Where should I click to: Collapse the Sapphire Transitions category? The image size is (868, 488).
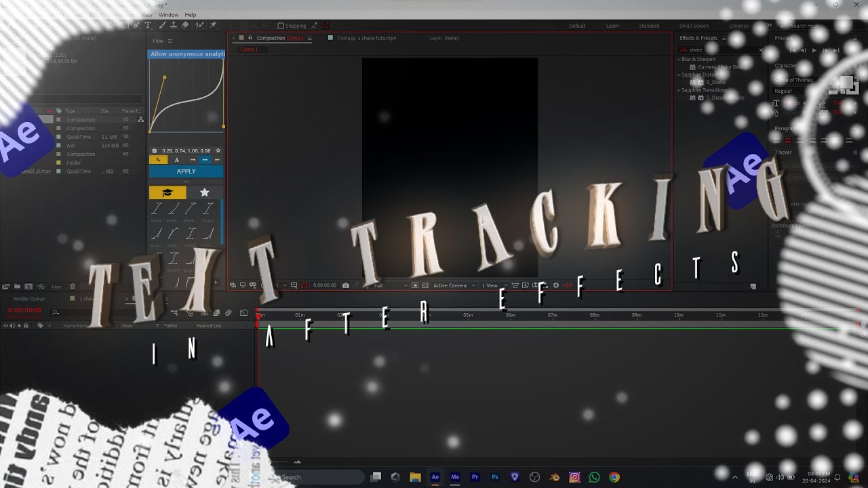(679, 89)
